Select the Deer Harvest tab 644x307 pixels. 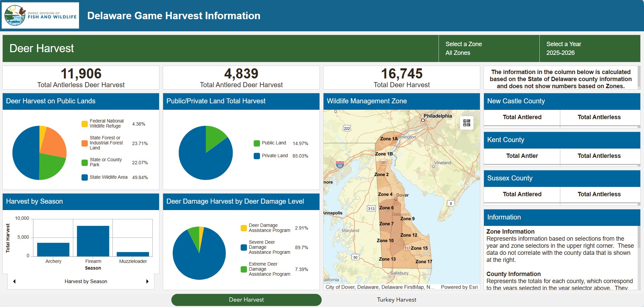coord(246,299)
